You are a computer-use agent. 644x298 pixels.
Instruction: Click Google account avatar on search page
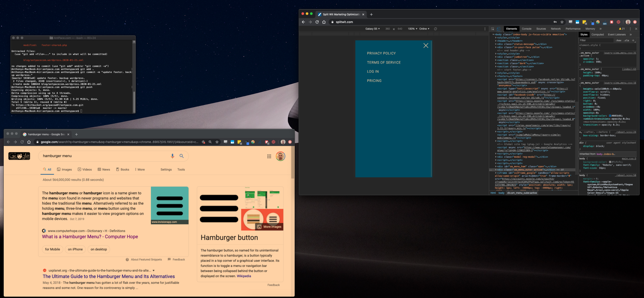click(x=280, y=156)
